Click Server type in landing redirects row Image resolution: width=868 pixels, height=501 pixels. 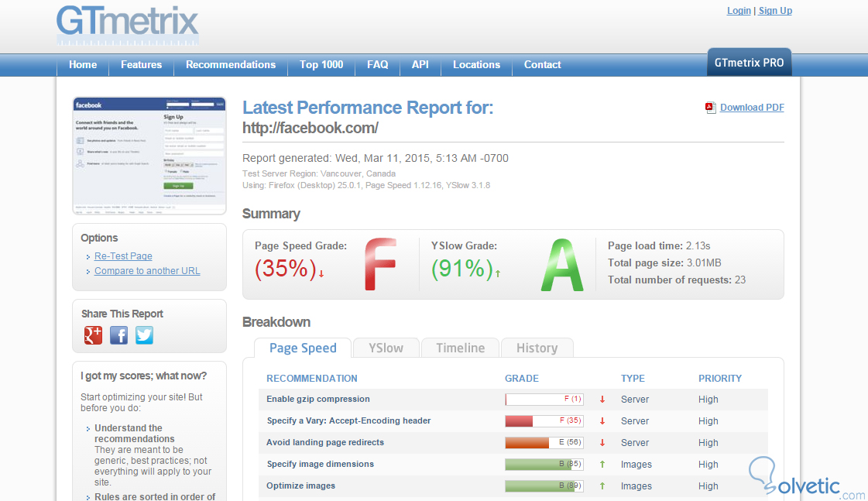coord(634,443)
